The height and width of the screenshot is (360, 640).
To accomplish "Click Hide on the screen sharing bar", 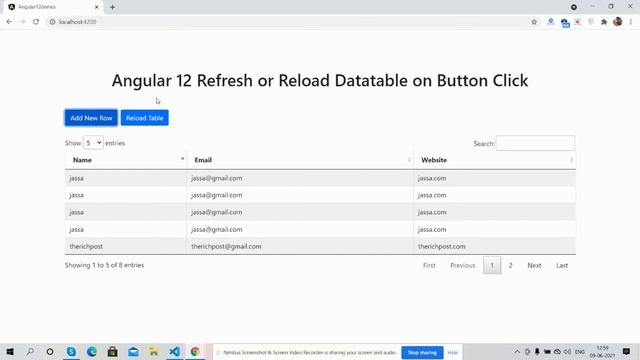I will 452,352.
